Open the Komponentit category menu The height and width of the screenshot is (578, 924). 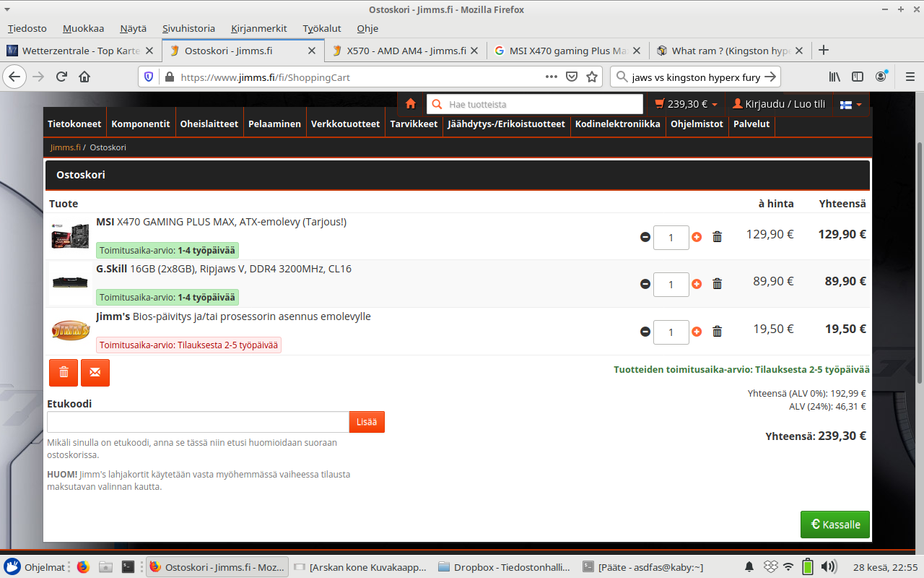(141, 124)
